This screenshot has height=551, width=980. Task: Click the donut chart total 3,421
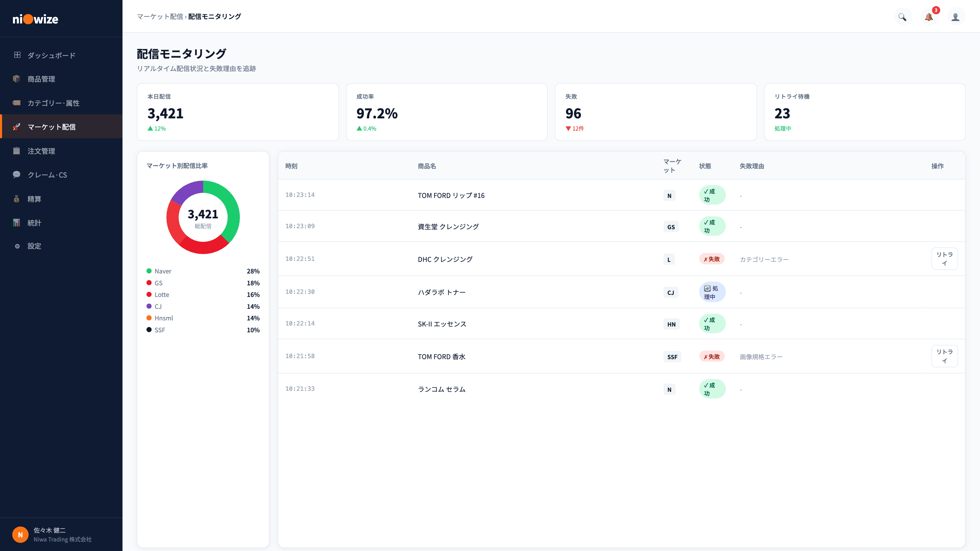pos(203,214)
